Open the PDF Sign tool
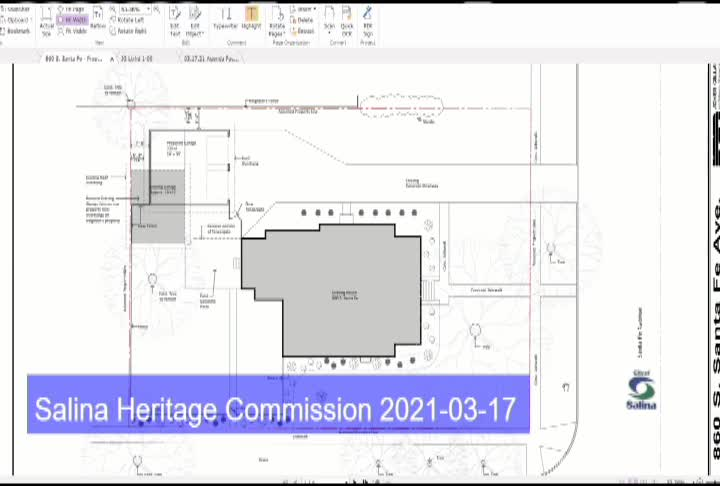This screenshot has height=486, width=720. [368, 21]
